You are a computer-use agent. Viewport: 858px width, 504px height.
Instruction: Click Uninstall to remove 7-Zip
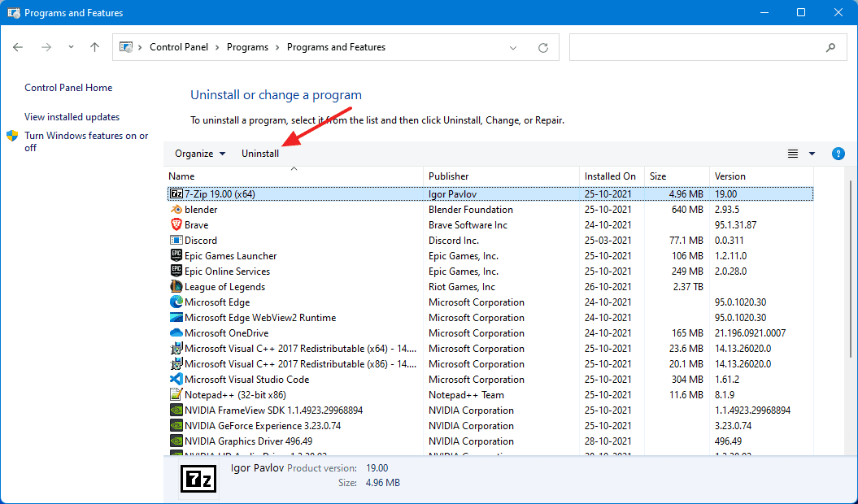[260, 153]
